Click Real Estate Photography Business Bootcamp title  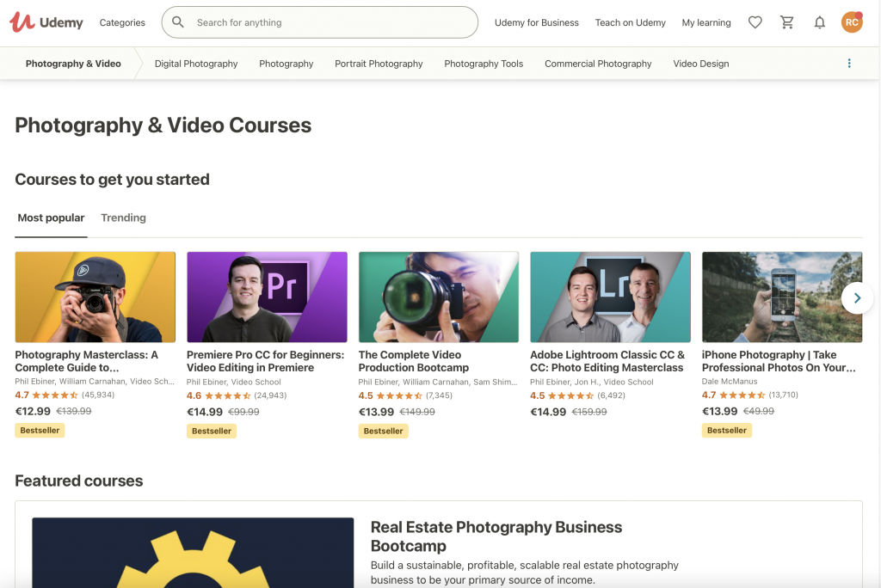coord(496,536)
